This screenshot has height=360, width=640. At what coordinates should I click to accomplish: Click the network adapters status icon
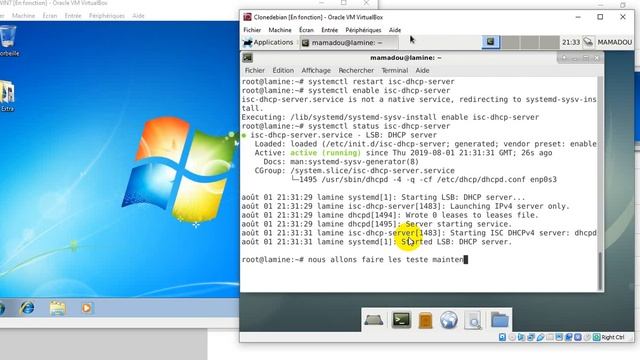(x=531, y=337)
